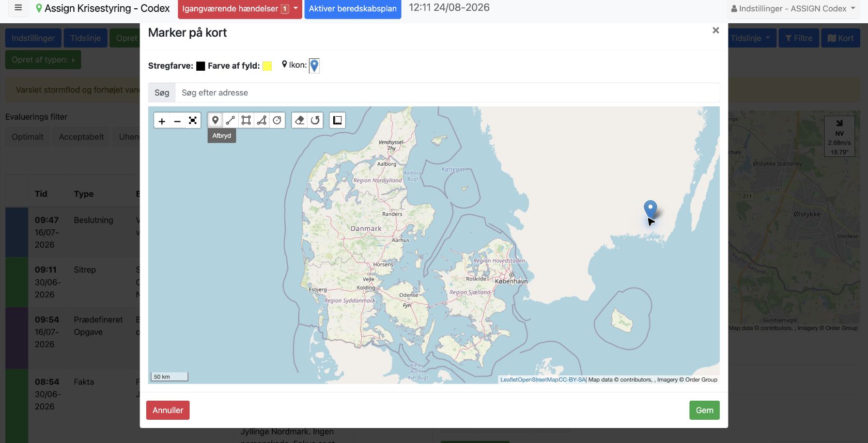Toggle fullscreen map view

point(193,121)
